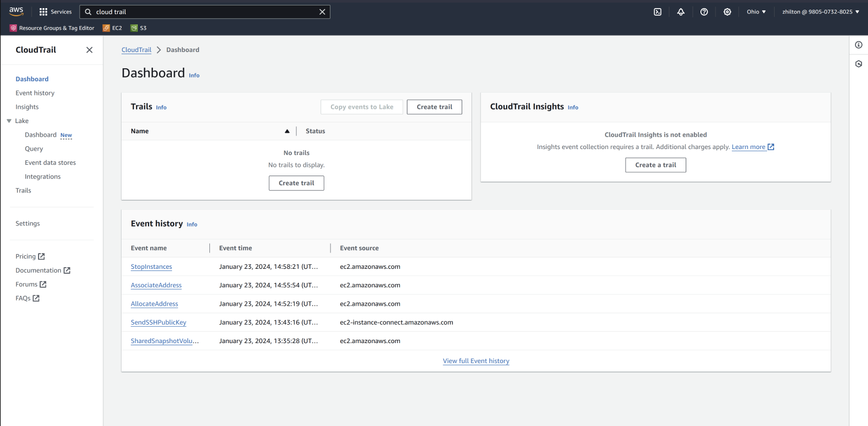
Task: Open StopInstances event
Action: (151, 267)
